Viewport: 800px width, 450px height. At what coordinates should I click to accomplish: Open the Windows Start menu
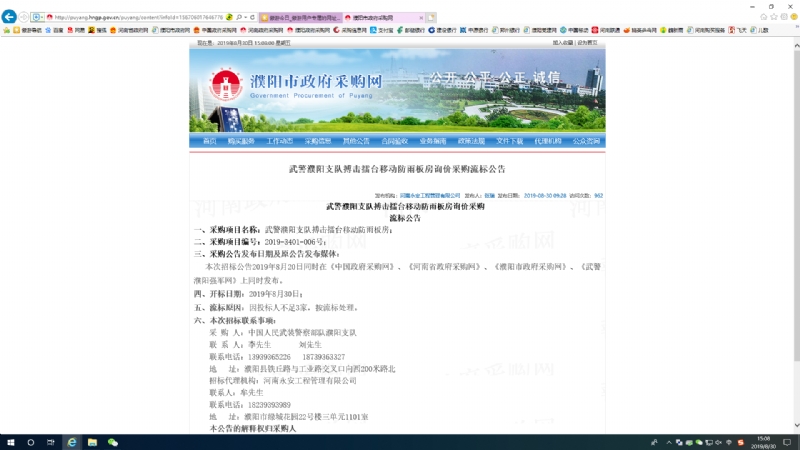[10, 442]
